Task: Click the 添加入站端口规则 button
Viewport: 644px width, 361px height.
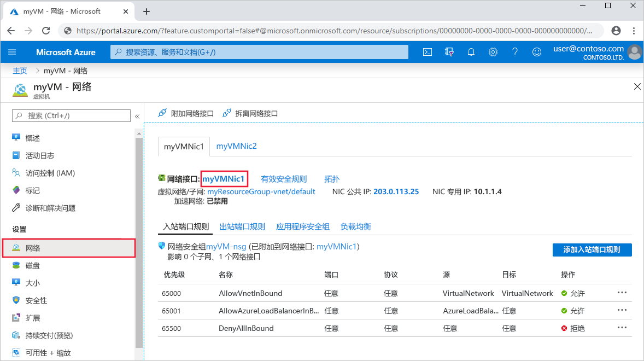Action: (592, 250)
